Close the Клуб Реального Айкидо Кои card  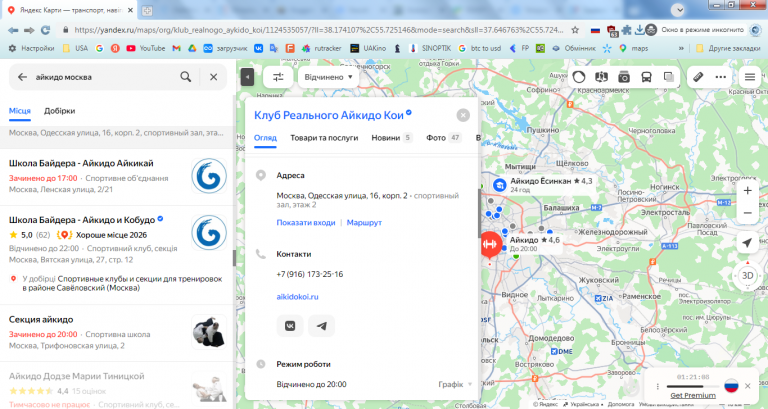(463, 115)
